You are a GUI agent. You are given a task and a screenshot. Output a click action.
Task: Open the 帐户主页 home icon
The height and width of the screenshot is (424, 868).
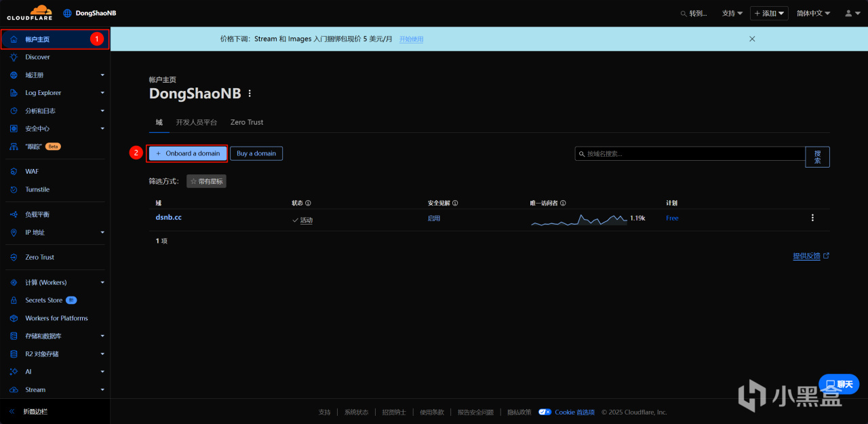(x=14, y=39)
